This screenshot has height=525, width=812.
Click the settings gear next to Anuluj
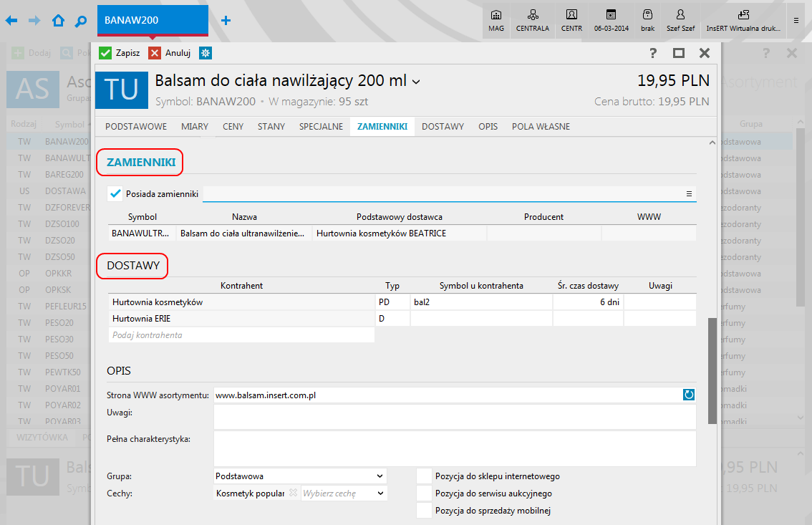(x=206, y=53)
